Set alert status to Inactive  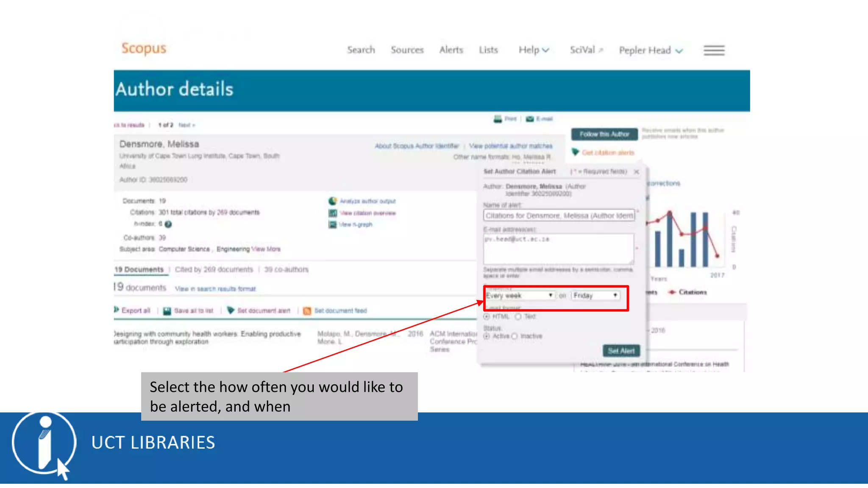tap(515, 336)
